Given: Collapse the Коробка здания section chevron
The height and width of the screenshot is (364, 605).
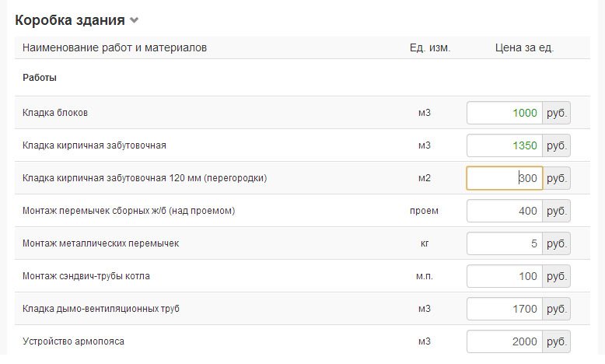Looking at the screenshot, I should tap(134, 20).
